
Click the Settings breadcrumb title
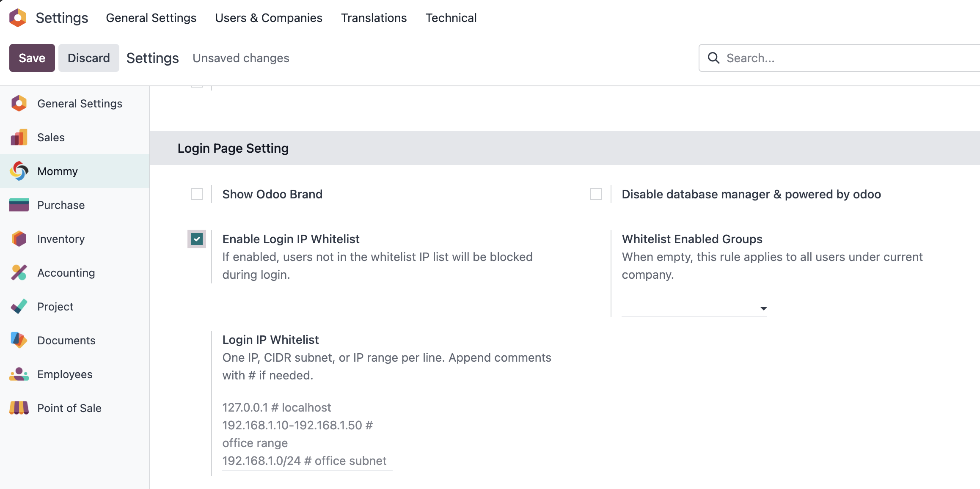[152, 58]
